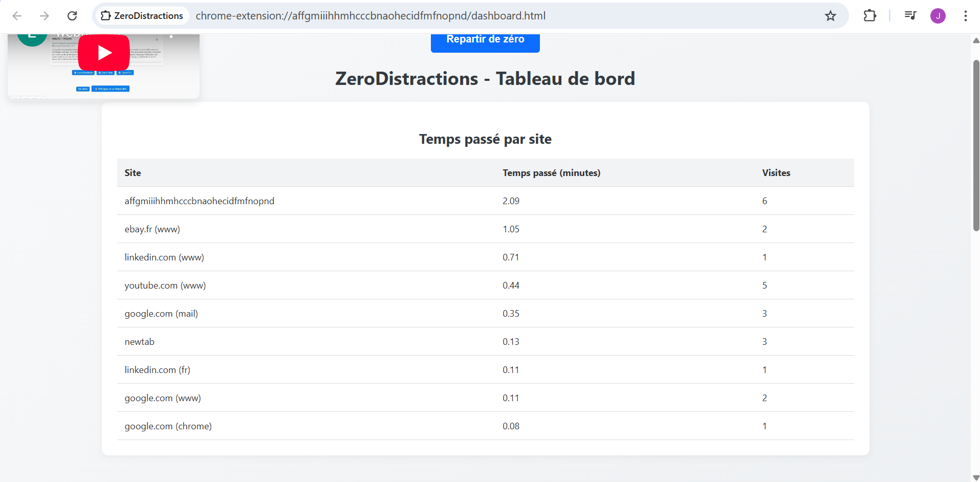980x482 pixels.
Task: Open the profile avatar J
Action: [x=938, y=16]
